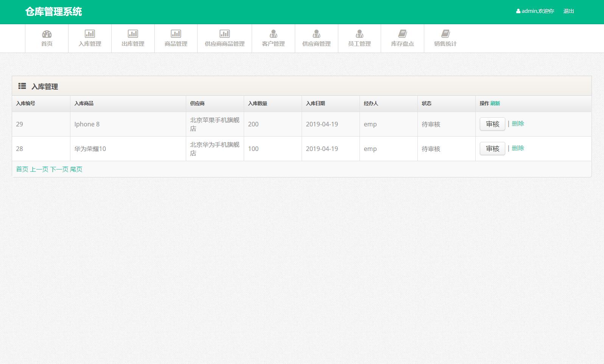Go to next page 下一页
This screenshot has height=364, width=604.
[x=59, y=169]
